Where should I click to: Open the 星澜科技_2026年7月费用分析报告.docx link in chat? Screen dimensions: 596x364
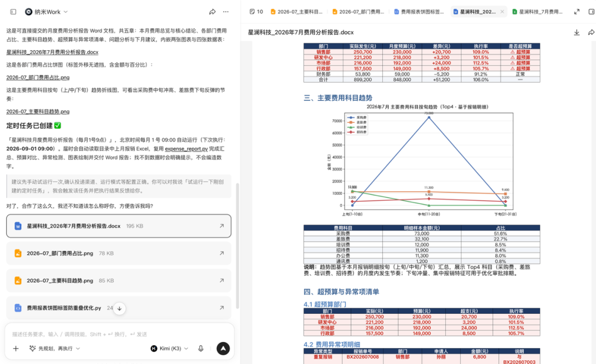pyautogui.click(x=52, y=52)
